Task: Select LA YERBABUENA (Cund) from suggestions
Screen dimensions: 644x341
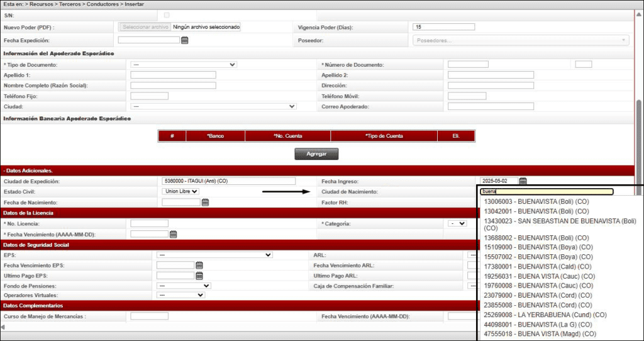Action: click(x=545, y=314)
